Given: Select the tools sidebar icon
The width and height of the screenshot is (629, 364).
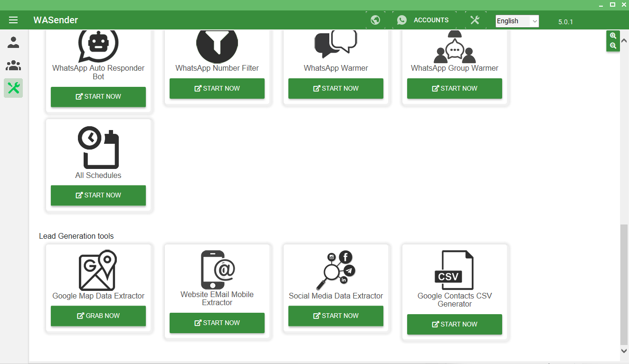Looking at the screenshot, I should click(x=13, y=88).
